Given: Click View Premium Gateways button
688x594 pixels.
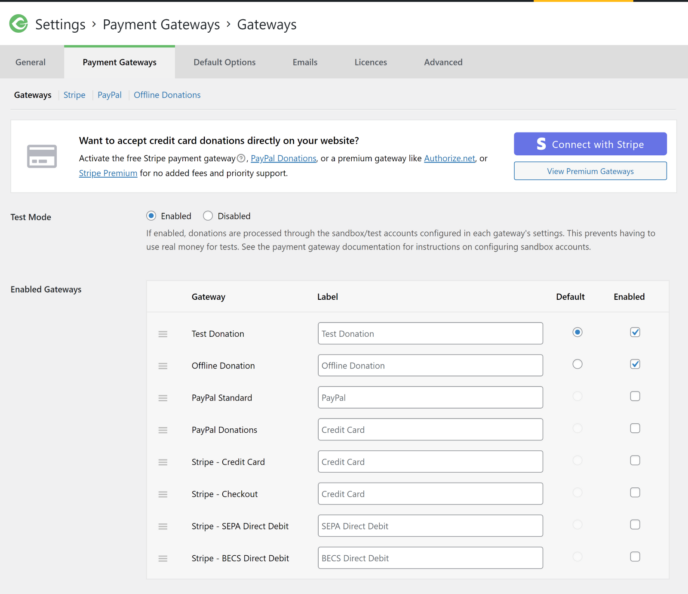Looking at the screenshot, I should (590, 171).
